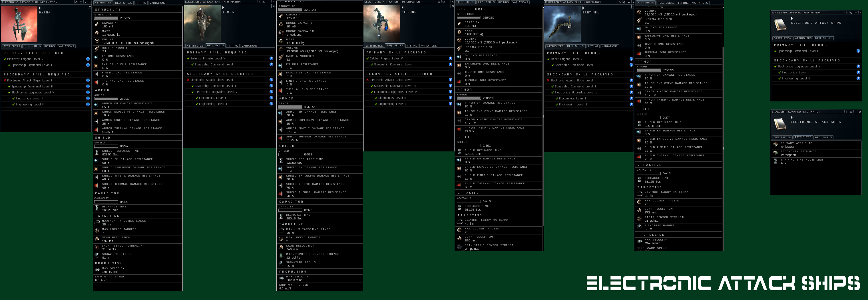The height and width of the screenshot is (300, 868).
Task: Click the Keres ship portrait
Action: click(202, 23)
